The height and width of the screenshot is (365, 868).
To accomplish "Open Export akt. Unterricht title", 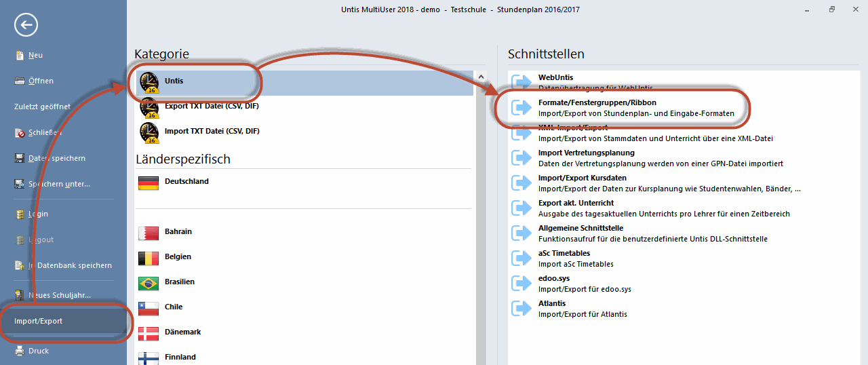I will [576, 203].
